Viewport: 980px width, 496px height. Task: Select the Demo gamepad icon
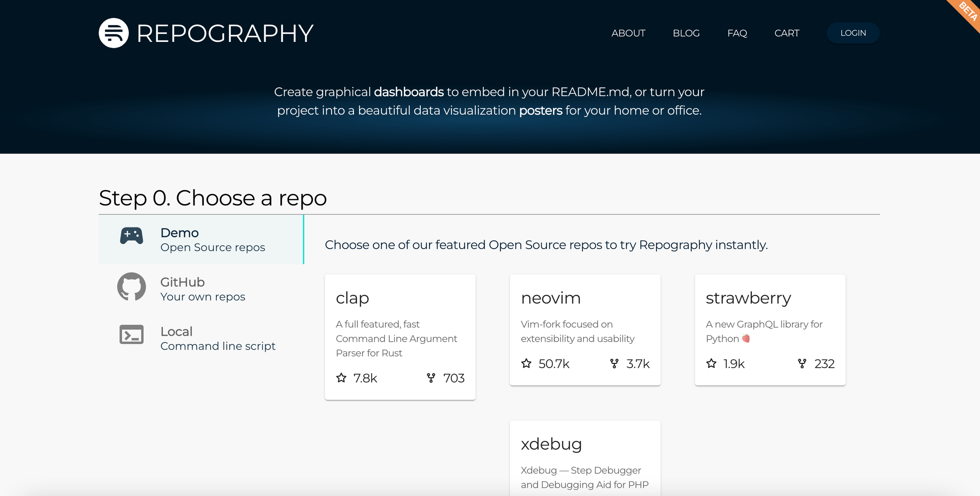pyautogui.click(x=132, y=236)
